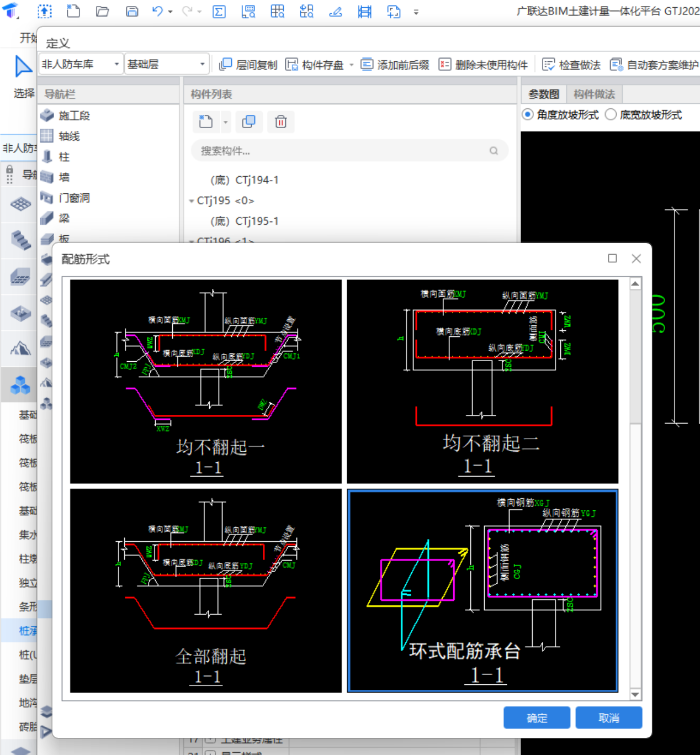
Task: Click the film strip icon in top toolbar
Action: [x=365, y=12]
